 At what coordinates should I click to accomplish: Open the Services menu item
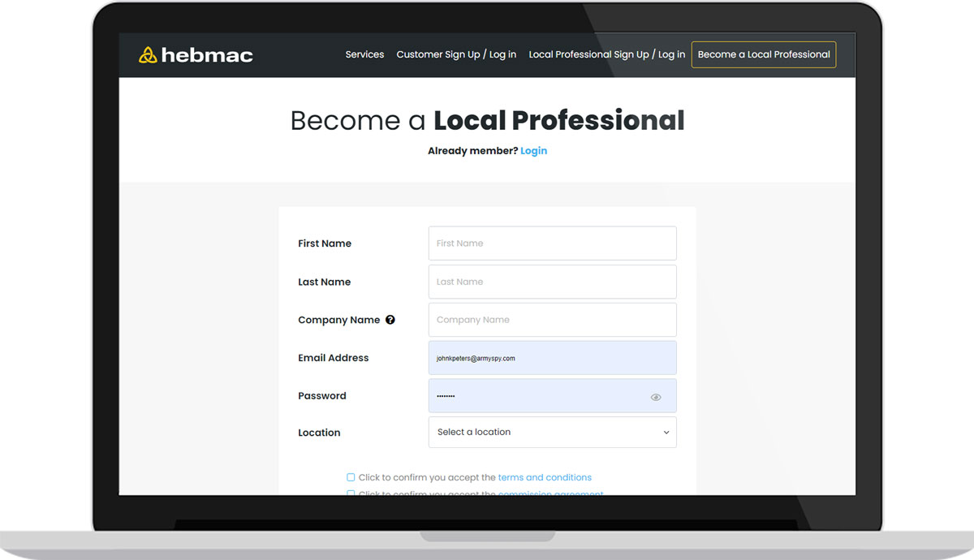pos(364,54)
